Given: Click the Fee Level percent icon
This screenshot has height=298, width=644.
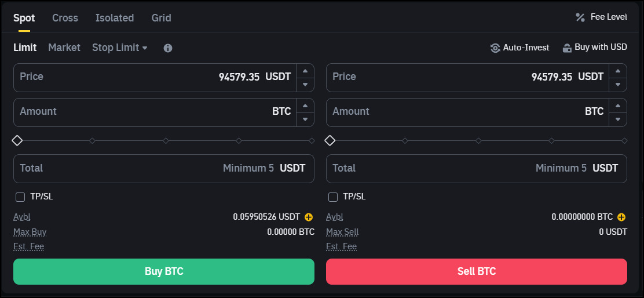Looking at the screenshot, I should [x=580, y=17].
